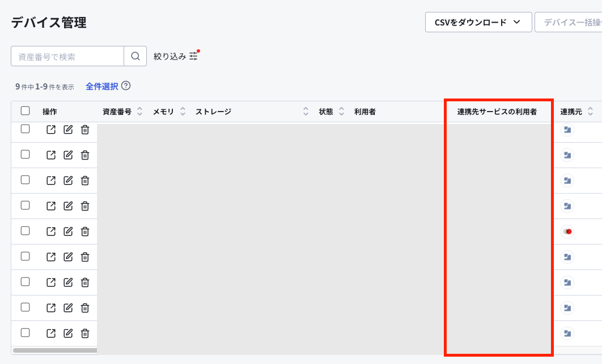This screenshot has height=364, width=602.
Task: Sort the table by メモリ
Action: pyautogui.click(x=183, y=111)
